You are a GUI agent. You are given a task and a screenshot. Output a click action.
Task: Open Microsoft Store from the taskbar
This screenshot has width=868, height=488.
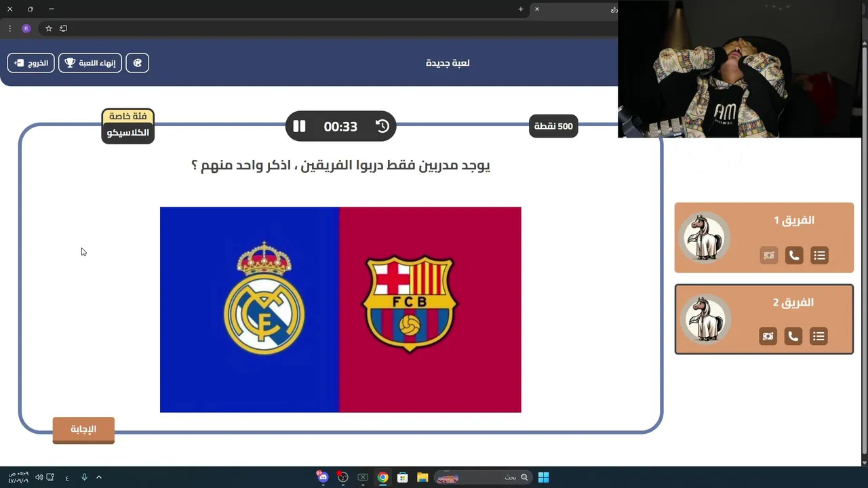402,477
